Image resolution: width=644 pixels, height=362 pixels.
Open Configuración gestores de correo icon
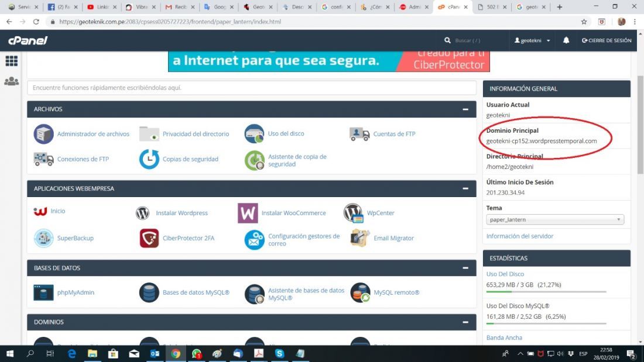pyautogui.click(x=254, y=240)
